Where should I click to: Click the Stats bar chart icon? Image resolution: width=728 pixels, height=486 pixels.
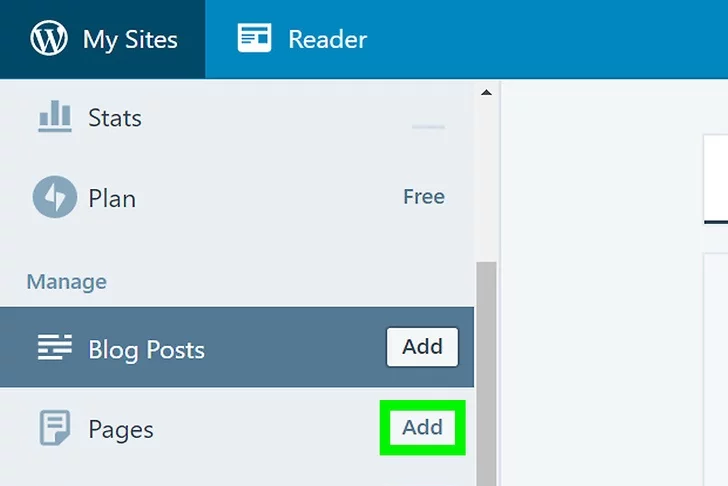[x=54, y=117]
